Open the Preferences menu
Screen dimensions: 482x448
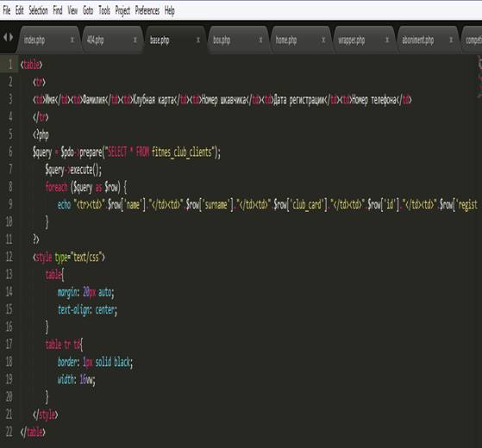pyautogui.click(x=147, y=10)
